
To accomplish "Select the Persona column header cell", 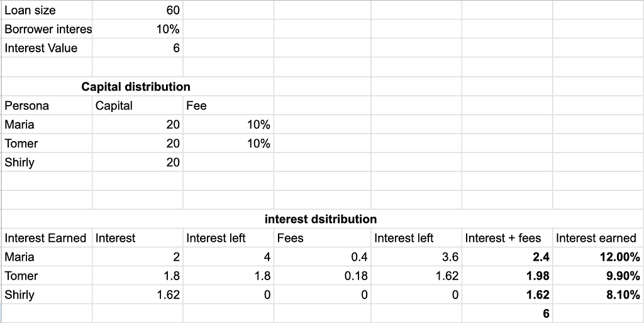I will coord(47,106).
